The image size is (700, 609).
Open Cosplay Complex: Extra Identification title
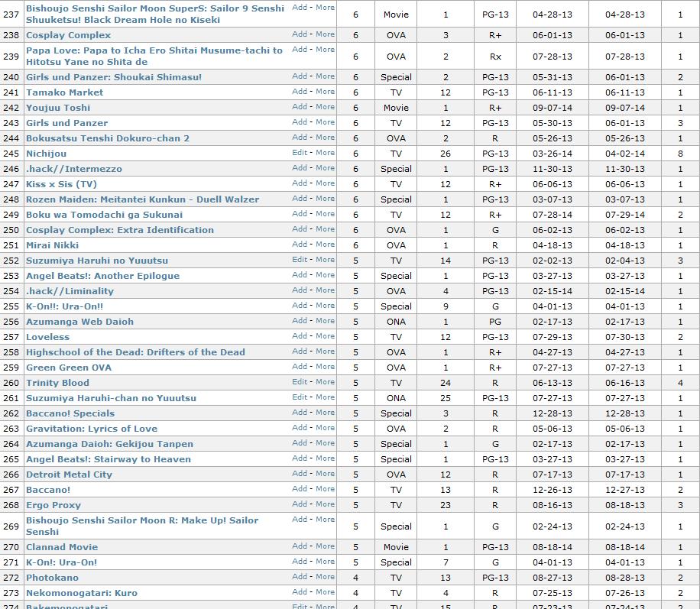120,230
